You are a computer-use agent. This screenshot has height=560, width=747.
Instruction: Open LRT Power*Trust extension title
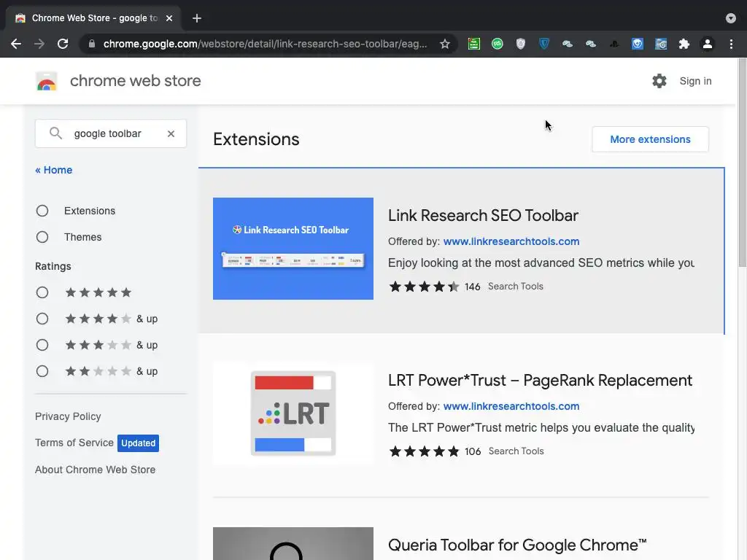pyautogui.click(x=541, y=380)
